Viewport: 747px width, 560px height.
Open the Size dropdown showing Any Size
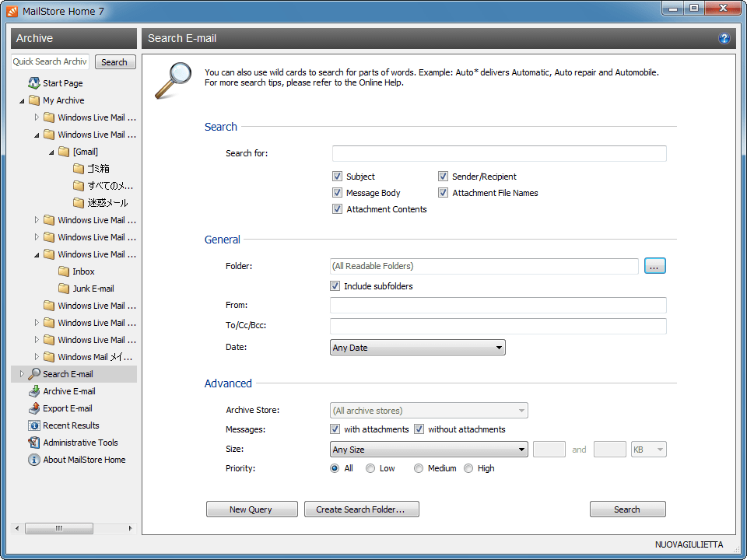point(429,449)
